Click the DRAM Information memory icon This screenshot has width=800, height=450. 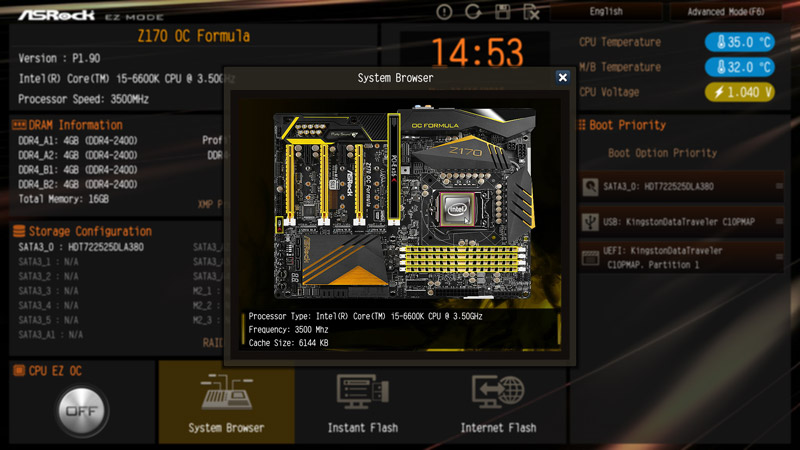19,124
